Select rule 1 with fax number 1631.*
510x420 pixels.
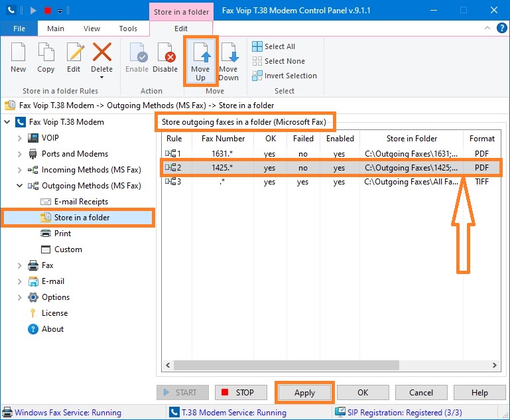(331, 153)
